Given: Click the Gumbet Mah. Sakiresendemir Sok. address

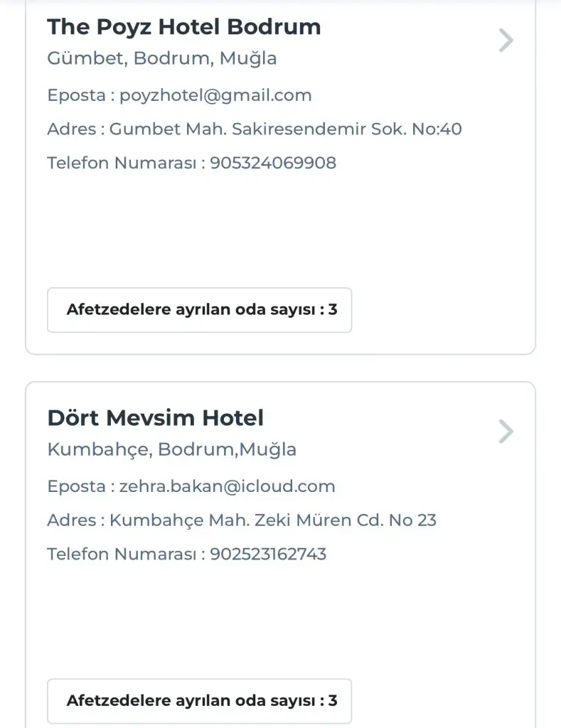Looking at the screenshot, I should click(286, 129).
